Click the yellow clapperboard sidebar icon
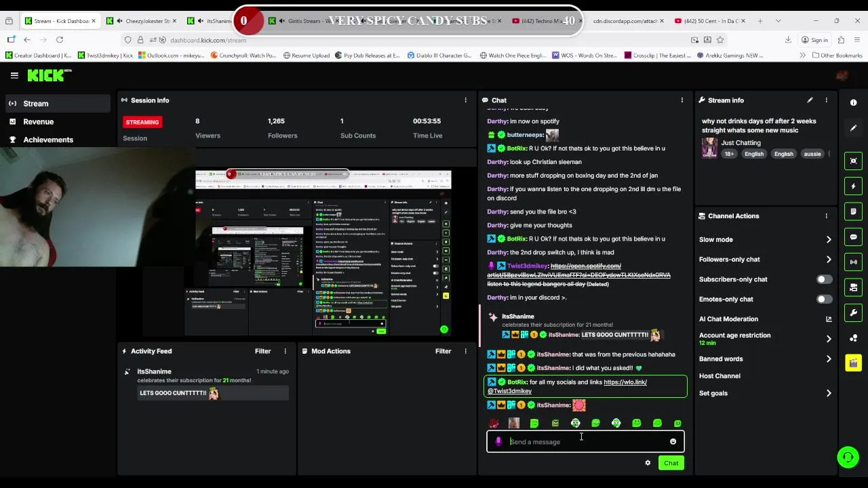This screenshot has width=868, height=488. tap(854, 363)
